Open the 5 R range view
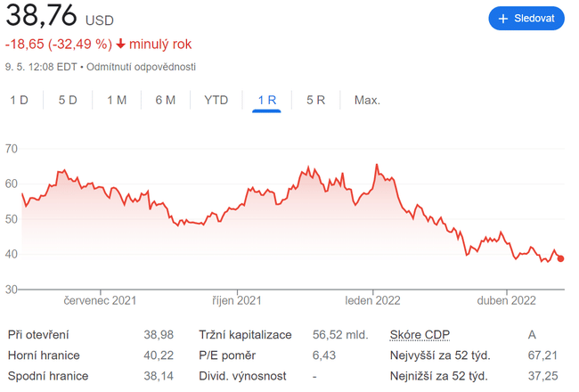Screen dimensions: 579x392 [316, 100]
